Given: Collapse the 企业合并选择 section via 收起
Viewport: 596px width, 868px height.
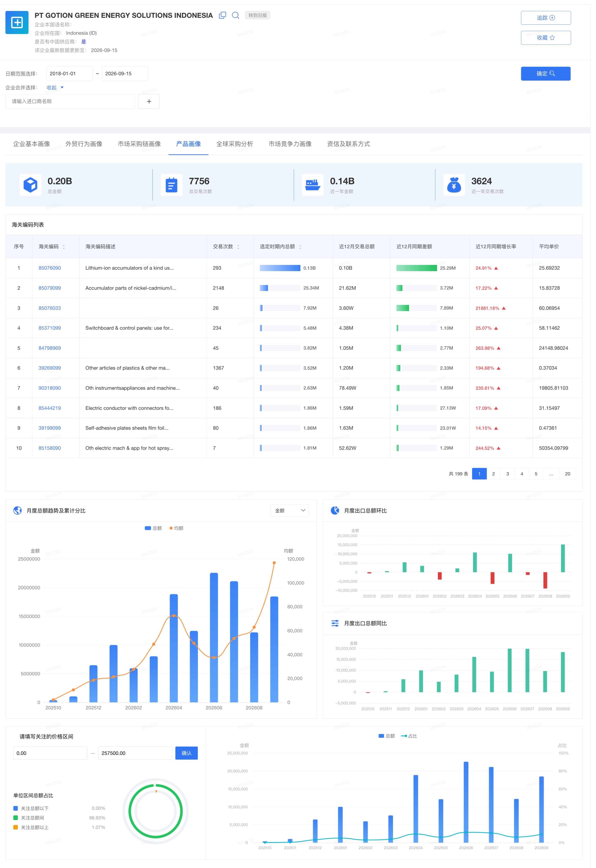Looking at the screenshot, I should (x=55, y=88).
